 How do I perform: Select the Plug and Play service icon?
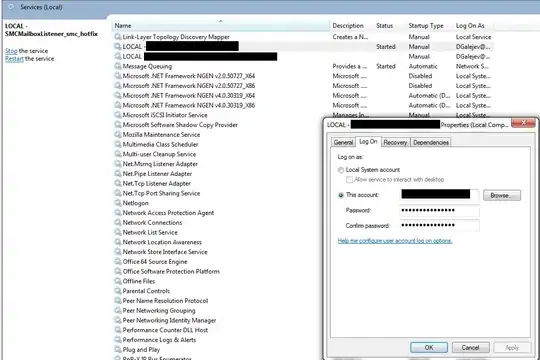point(118,349)
